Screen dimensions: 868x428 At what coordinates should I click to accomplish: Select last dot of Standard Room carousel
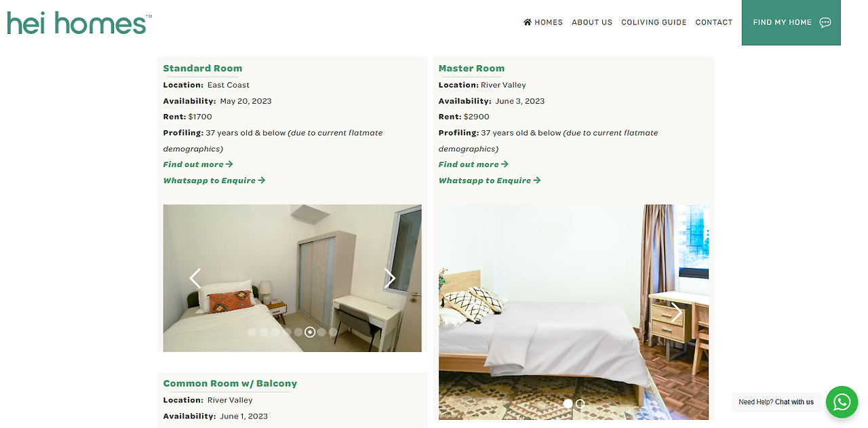pyautogui.click(x=333, y=332)
